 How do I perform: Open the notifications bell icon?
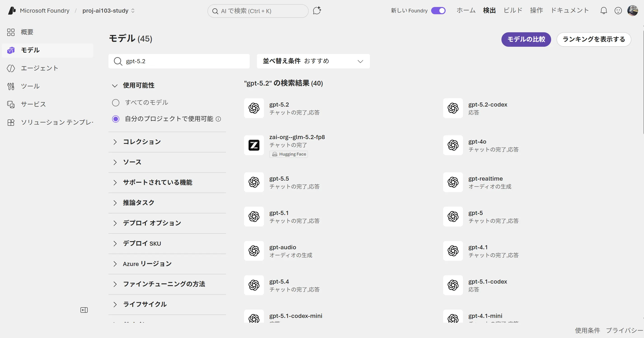tap(604, 10)
